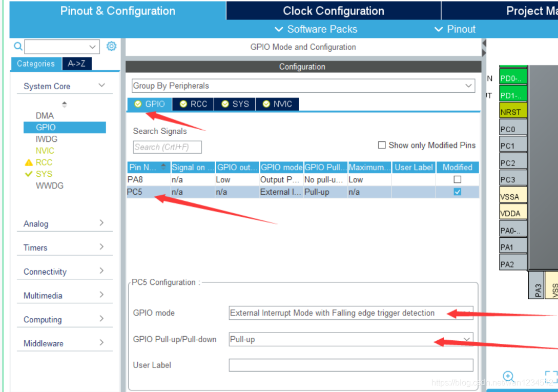Click the settings gear icon beside search

pyautogui.click(x=111, y=47)
